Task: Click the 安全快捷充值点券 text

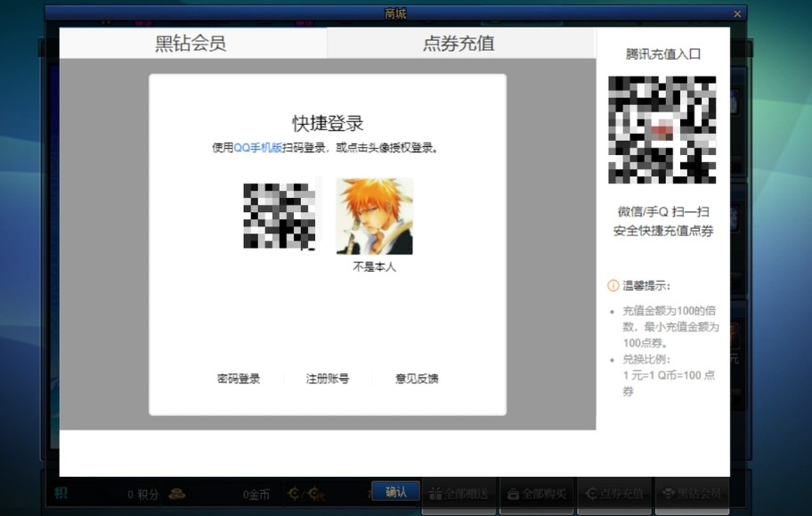Action: pos(663,231)
